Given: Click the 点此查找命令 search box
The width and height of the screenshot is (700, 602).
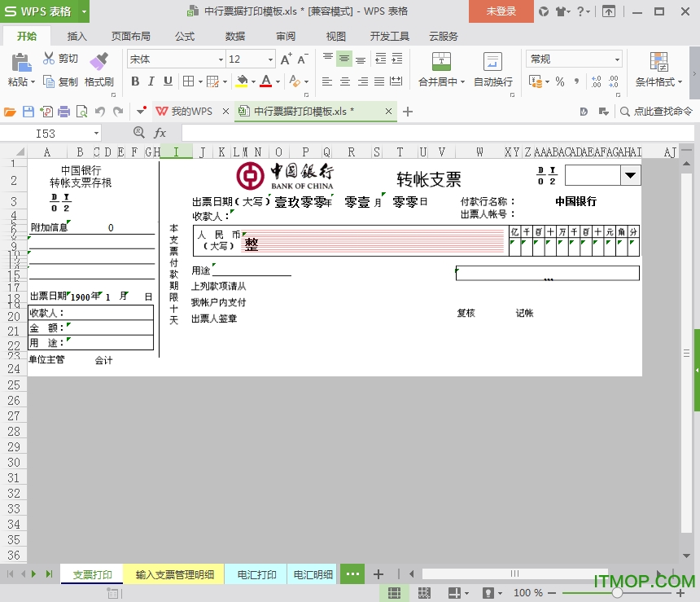Looking at the screenshot, I should [656, 112].
